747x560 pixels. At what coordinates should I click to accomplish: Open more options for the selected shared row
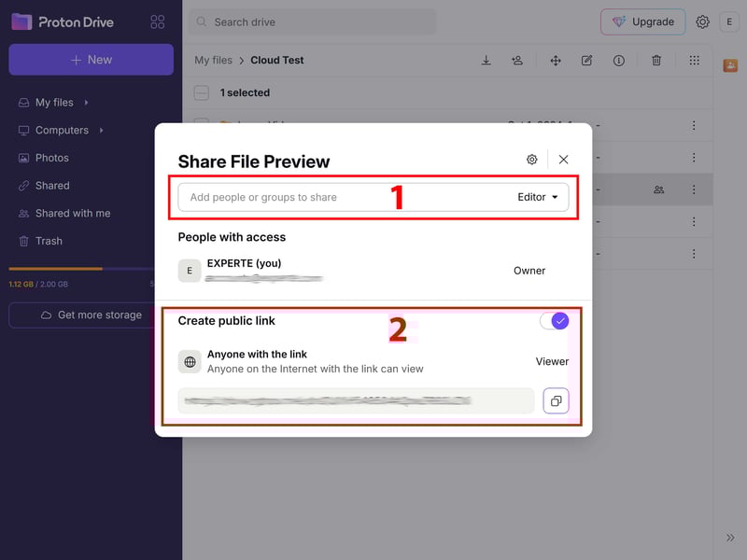point(694,189)
